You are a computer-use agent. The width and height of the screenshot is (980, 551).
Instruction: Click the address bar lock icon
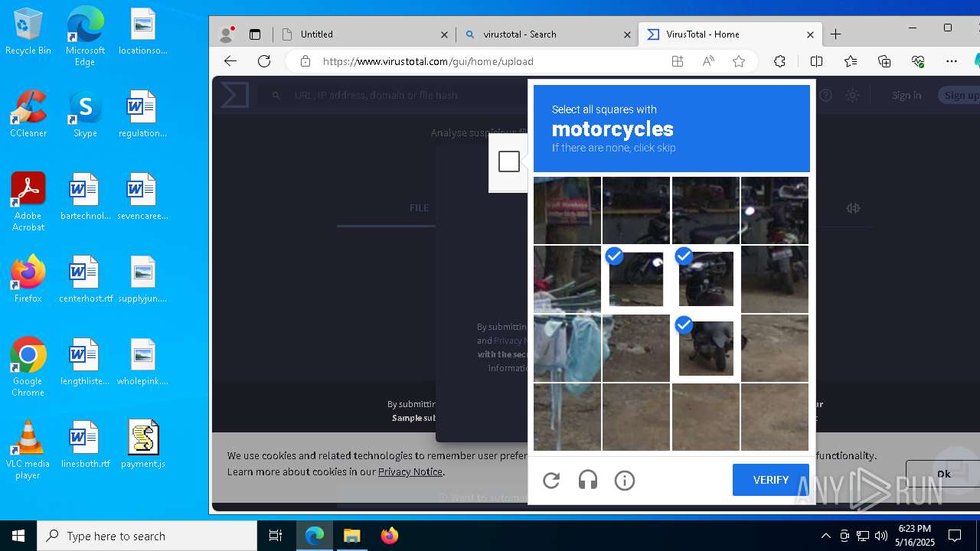pos(305,61)
